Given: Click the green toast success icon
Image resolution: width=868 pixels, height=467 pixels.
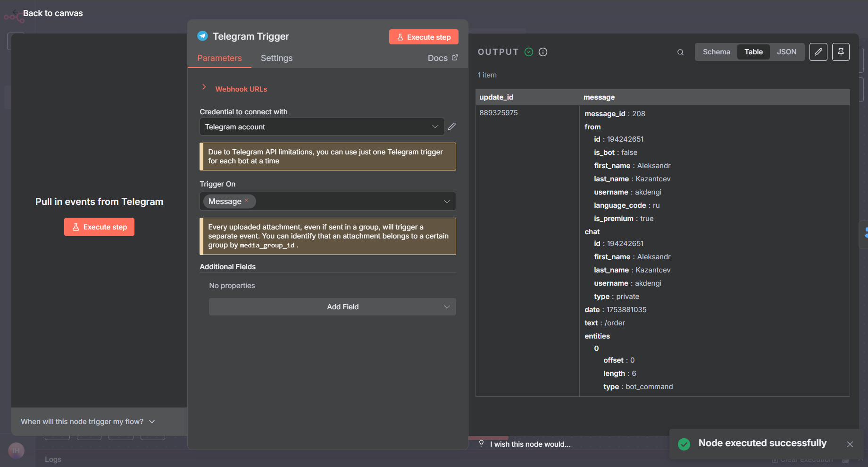Looking at the screenshot, I should click(x=684, y=444).
